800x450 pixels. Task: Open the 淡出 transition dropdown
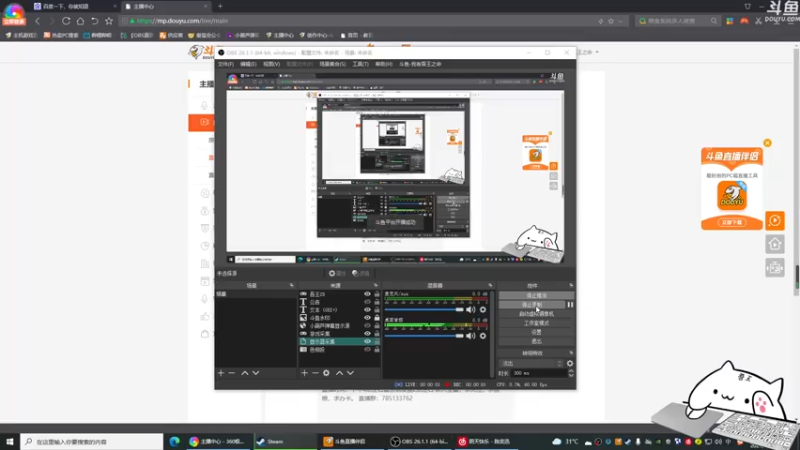point(531,363)
